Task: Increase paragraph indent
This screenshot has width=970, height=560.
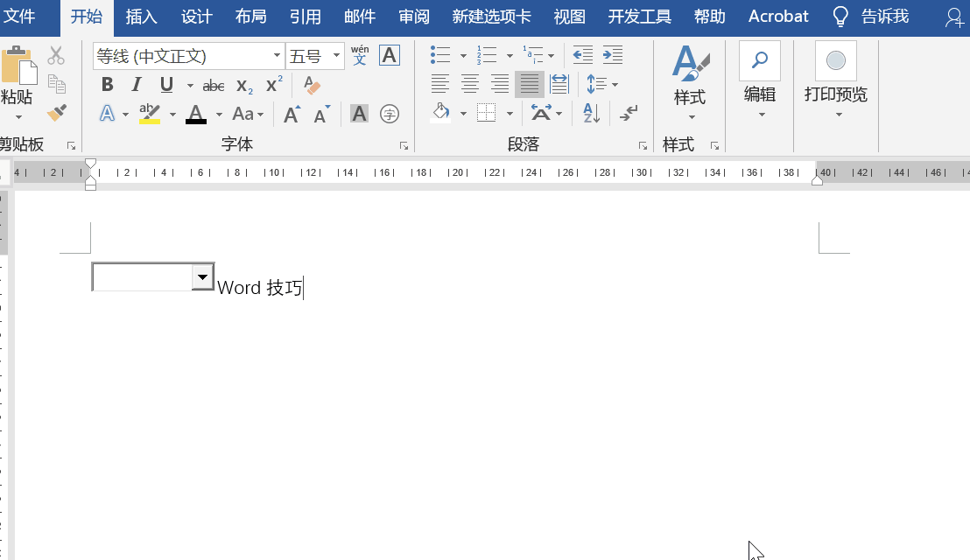Action: 613,55
